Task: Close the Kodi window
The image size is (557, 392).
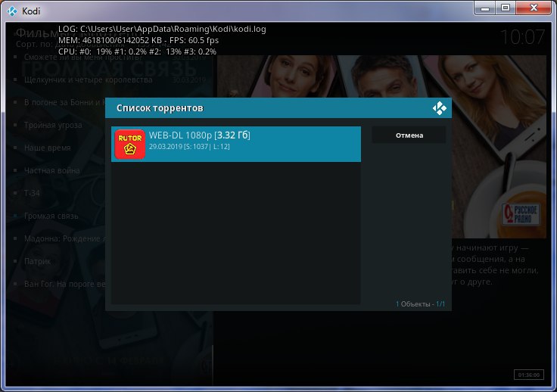Action: pyautogui.click(x=534, y=8)
